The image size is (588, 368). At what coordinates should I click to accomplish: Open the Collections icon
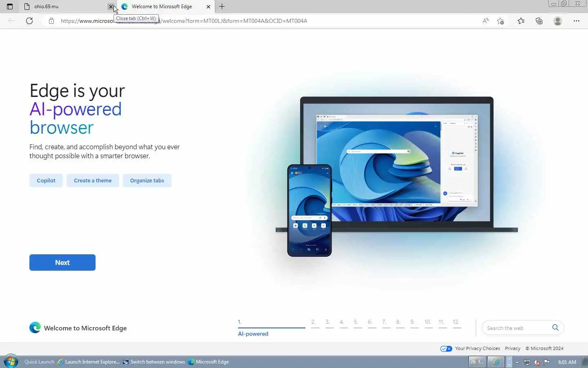(x=539, y=21)
